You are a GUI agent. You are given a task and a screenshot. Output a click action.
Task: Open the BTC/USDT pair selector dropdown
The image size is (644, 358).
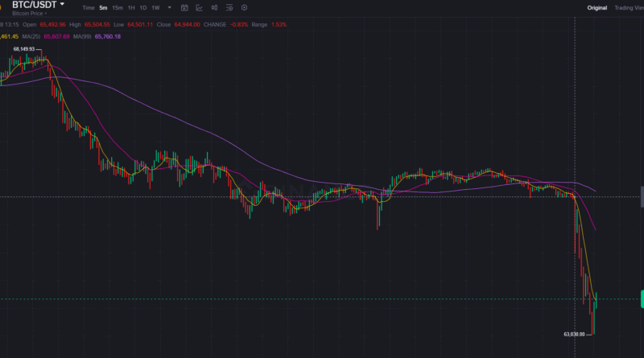click(x=38, y=5)
